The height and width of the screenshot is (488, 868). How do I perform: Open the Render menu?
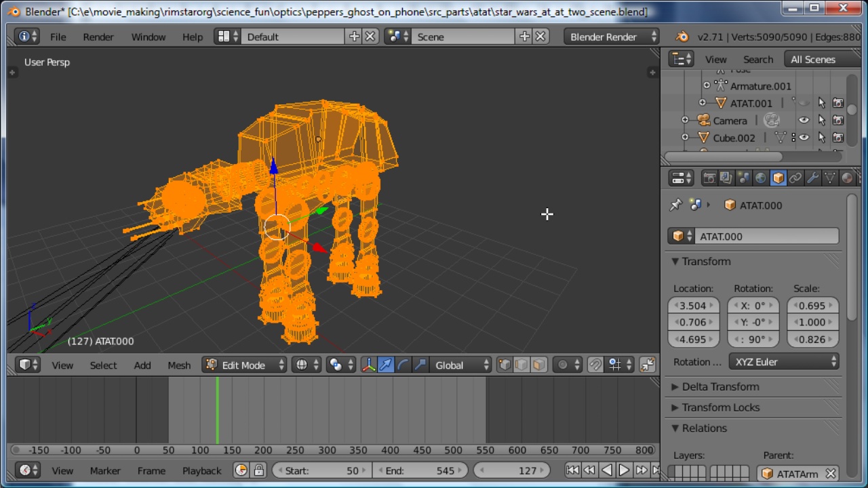point(98,37)
